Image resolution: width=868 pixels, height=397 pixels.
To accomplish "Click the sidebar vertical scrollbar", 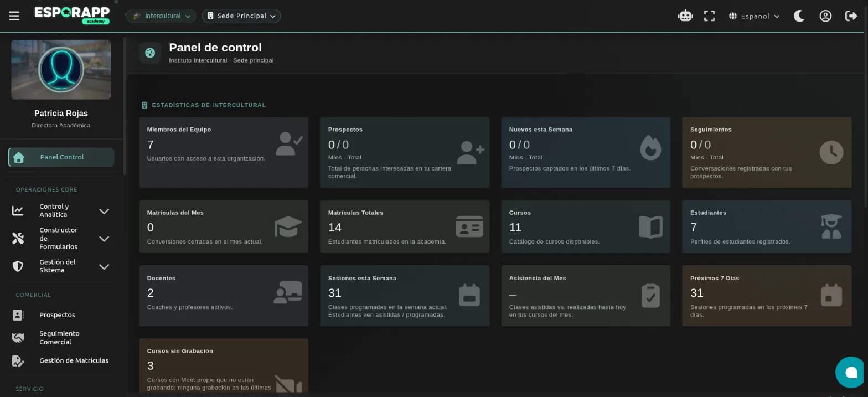I will 125,105.
